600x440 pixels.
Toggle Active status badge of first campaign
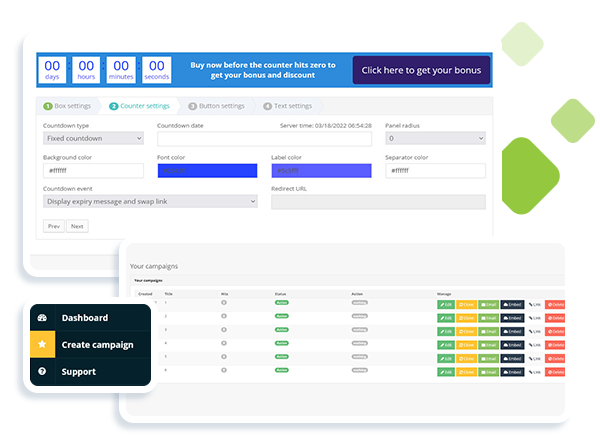point(281,303)
